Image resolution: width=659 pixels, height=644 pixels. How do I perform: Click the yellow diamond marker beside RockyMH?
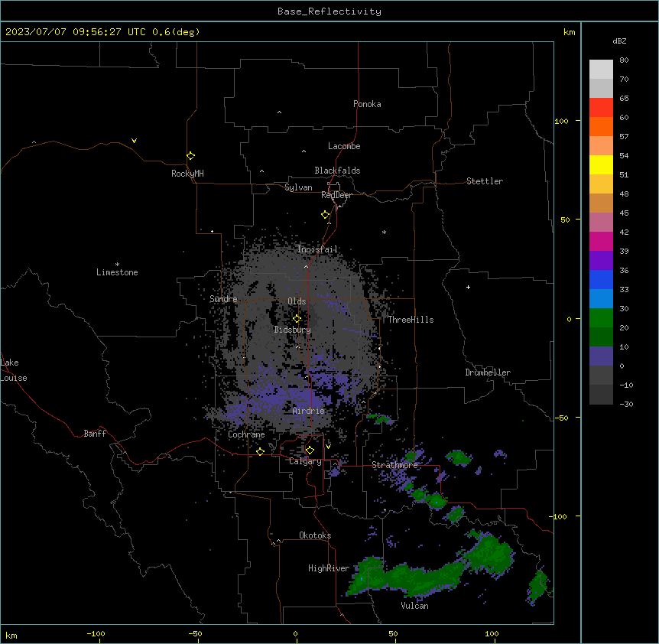[x=190, y=155]
